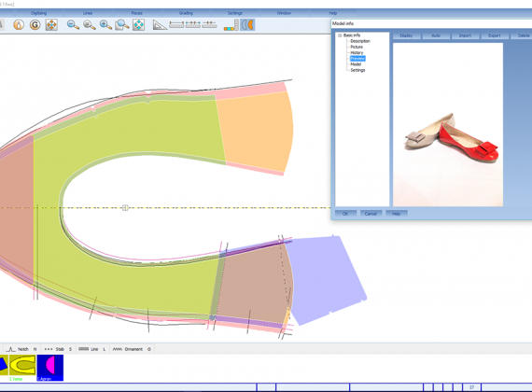The width and height of the screenshot is (532, 392).
Task: Click the cyan four-arrow fit view icon
Action: click(138, 25)
